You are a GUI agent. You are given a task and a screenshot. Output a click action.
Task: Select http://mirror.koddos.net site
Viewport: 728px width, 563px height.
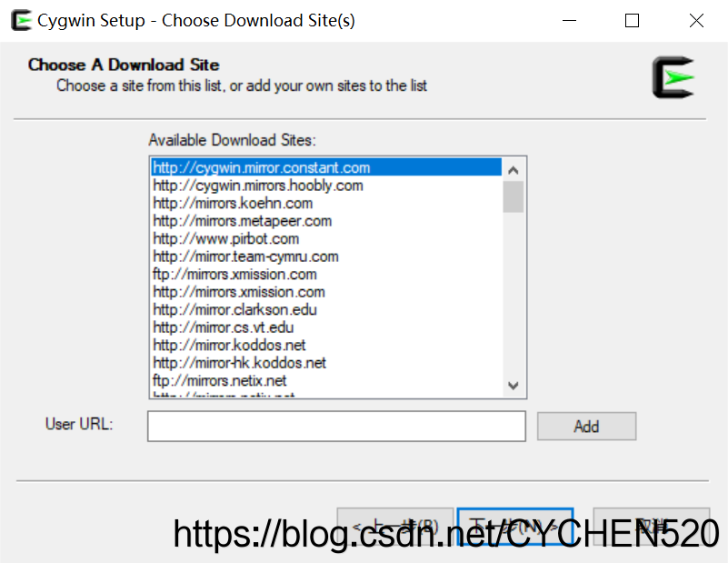326,345
